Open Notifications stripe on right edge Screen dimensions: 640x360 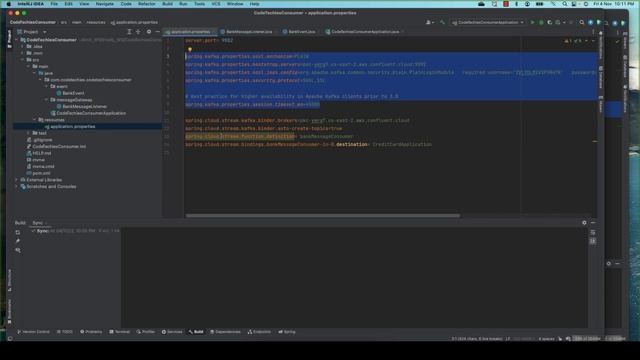pyautogui.click(x=601, y=45)
